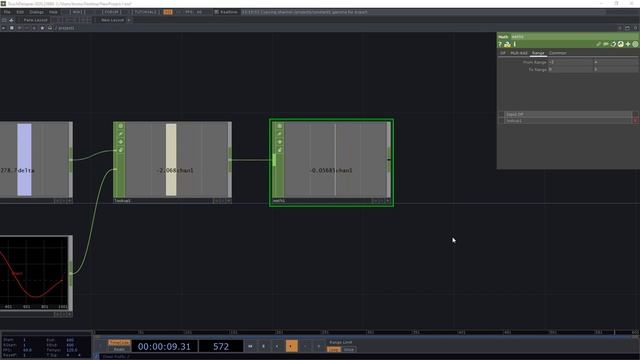Jump to start of timeline
This screenshot has height=360, width=640.
pyautogui.click(x=250, y=346)
